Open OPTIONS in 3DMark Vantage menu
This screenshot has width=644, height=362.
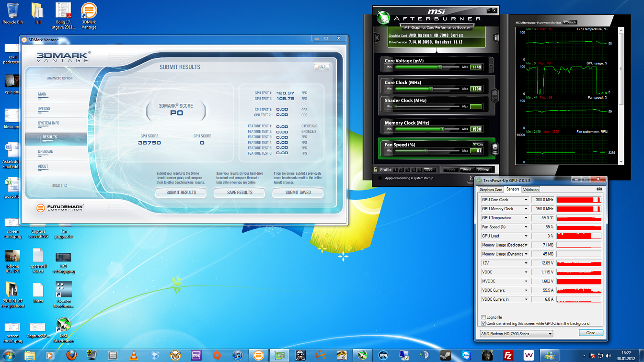coord(56,109)
